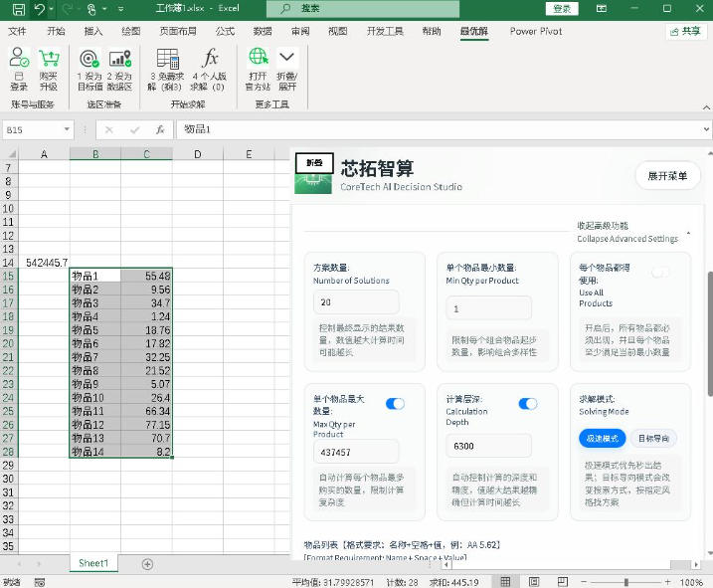The height and width of the screenshot is (588, 713).
Task: Click column D header
Action: point(197,154)
